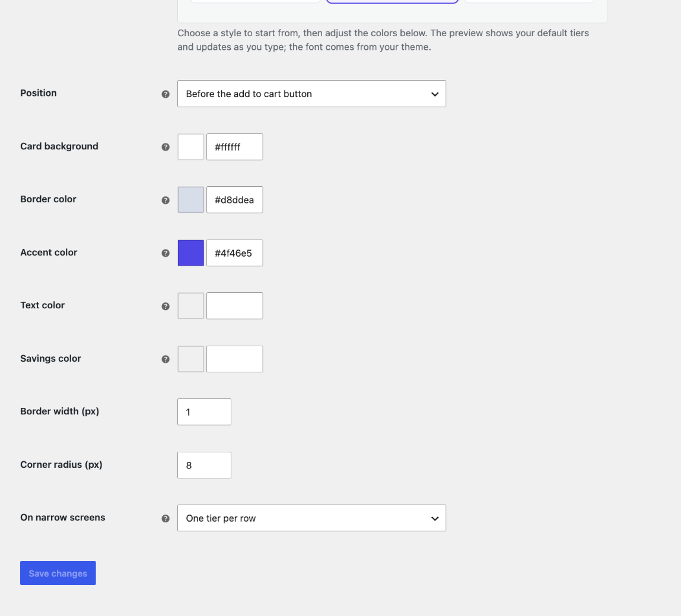Show help tooltip for Text color
This screenshot has height=616, width=681.
click(x=166, y=307)
